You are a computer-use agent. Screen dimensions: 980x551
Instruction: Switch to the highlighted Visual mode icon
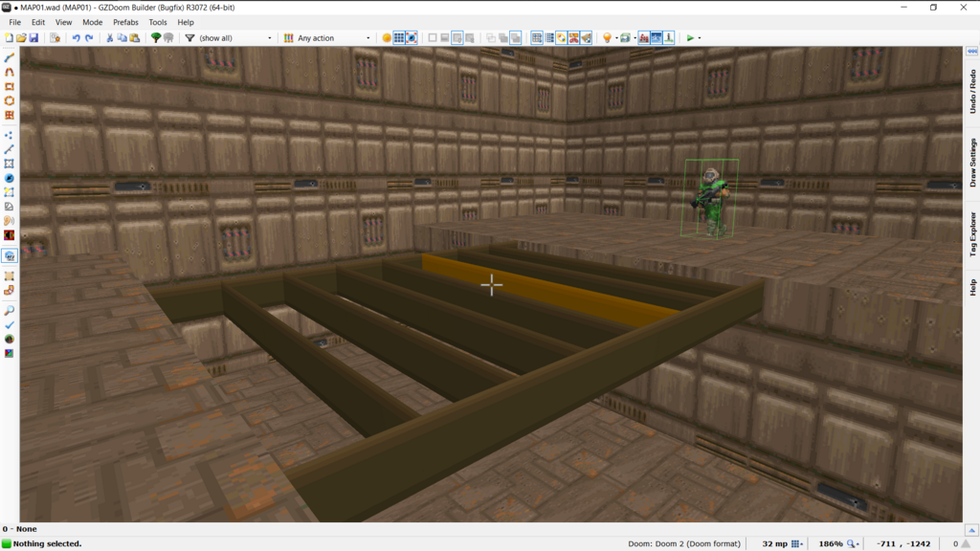10,255
